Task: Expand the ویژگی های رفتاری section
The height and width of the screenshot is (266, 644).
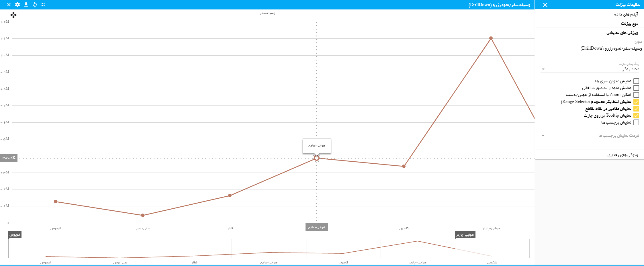Action: (x=589, y=155)
